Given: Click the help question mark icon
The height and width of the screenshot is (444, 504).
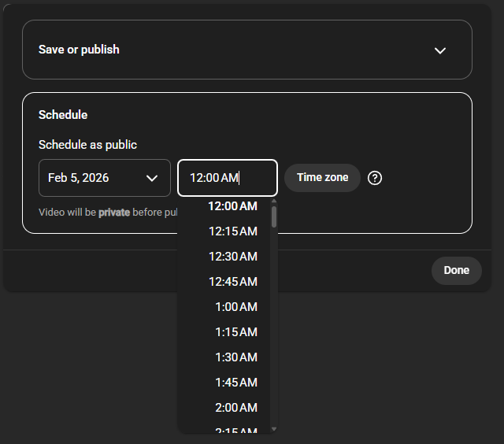Looking at the screenshot, I should [375, 178].
